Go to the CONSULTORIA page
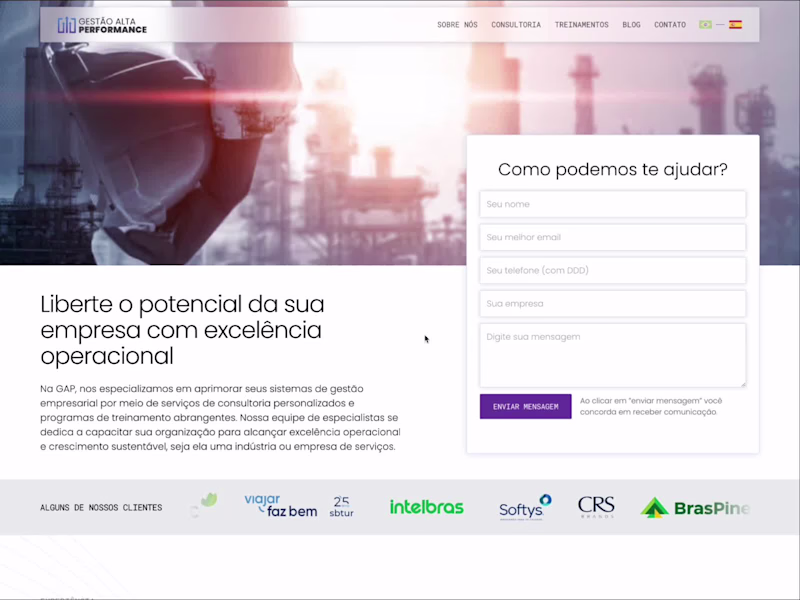Image resolution: width=800 pixels, height=600 pixels. point(516,24)
